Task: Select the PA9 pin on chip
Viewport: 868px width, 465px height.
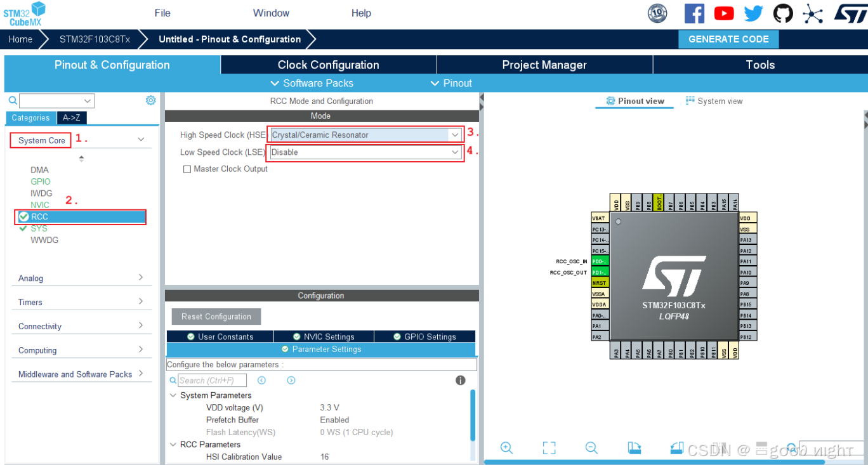Action: coord(748,283)
